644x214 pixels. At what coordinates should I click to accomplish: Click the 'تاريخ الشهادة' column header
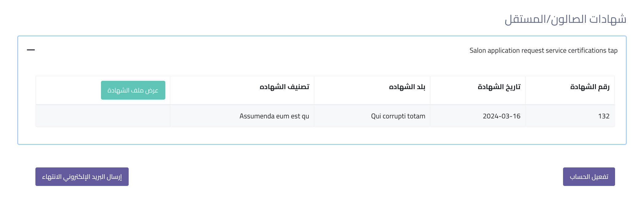(499, 87)
